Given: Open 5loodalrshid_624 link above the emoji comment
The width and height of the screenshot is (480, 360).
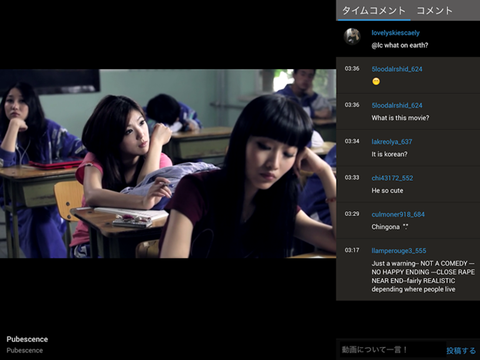Looking at the screenshot, I should pyautogui.click(x=397, y=69).
